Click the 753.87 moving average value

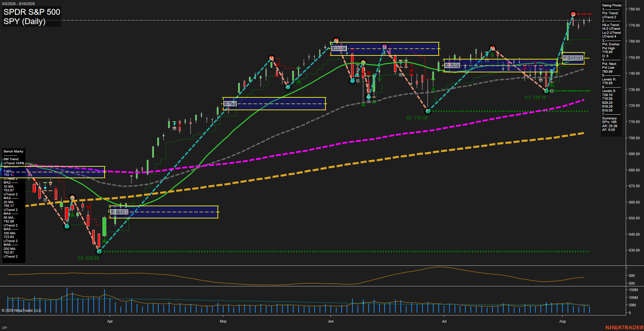pos(9,190)
